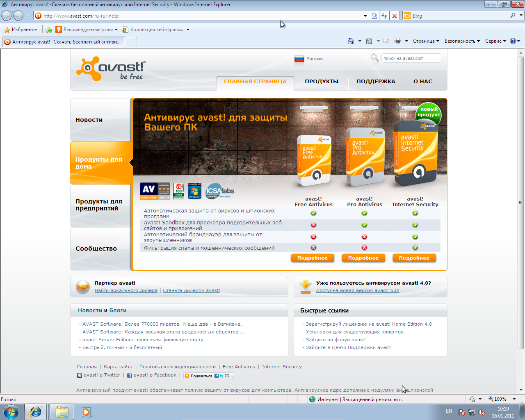Click the RSS feeds icon
Screen dimensions: 525x420
[x=369, y=41]
